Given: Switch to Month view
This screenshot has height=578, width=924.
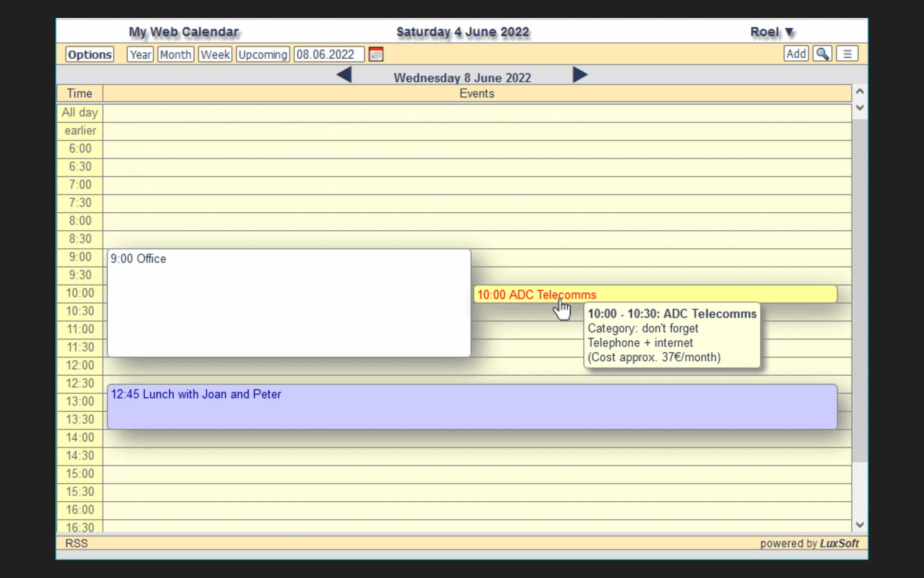Looking at the screenshot, I should point(176,55).
